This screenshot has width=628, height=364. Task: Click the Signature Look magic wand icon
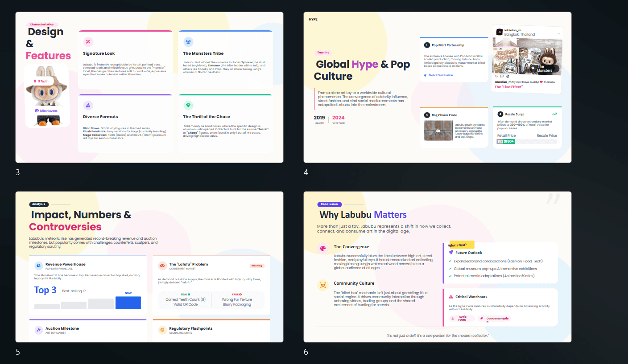88,42
